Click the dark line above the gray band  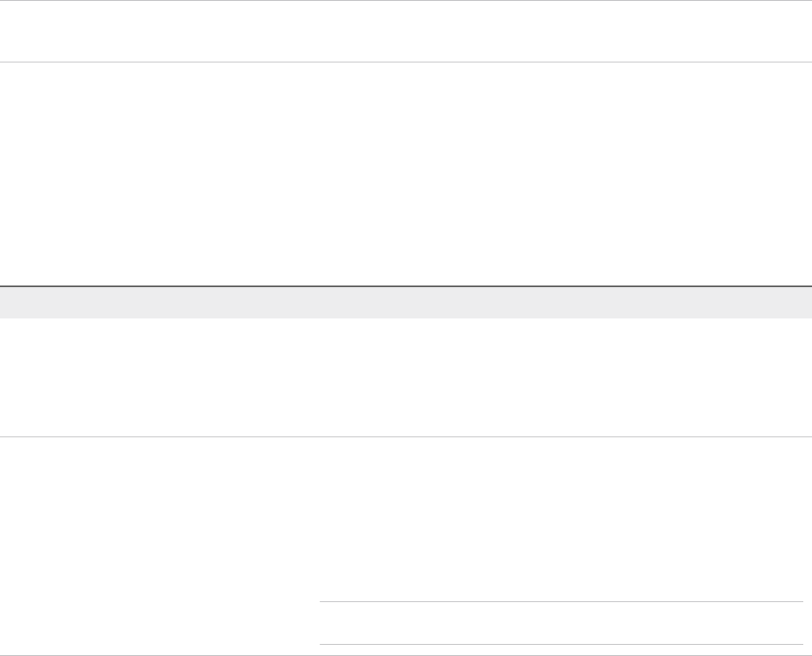click(x=406, y=285)
